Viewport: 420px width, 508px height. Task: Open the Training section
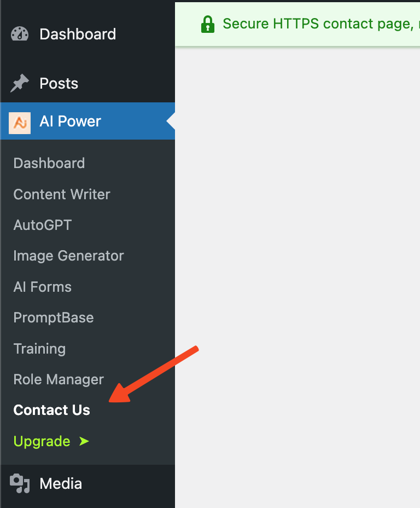pyautogui.click(x=39, y=349)
